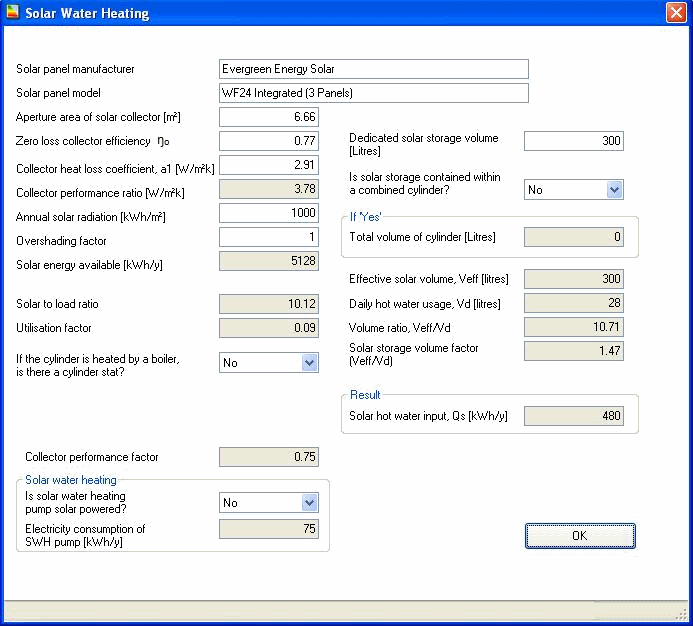Select the Effective solar volume value
693x626 pixels.
(x=574, y=279)
